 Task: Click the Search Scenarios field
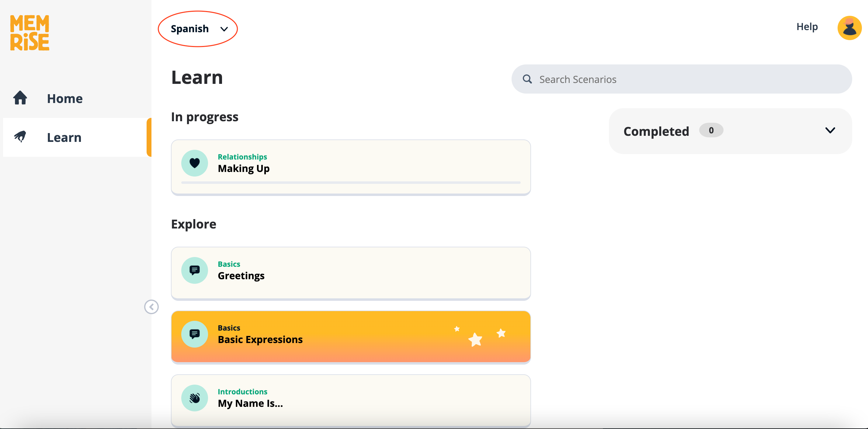tap(687, 80)
